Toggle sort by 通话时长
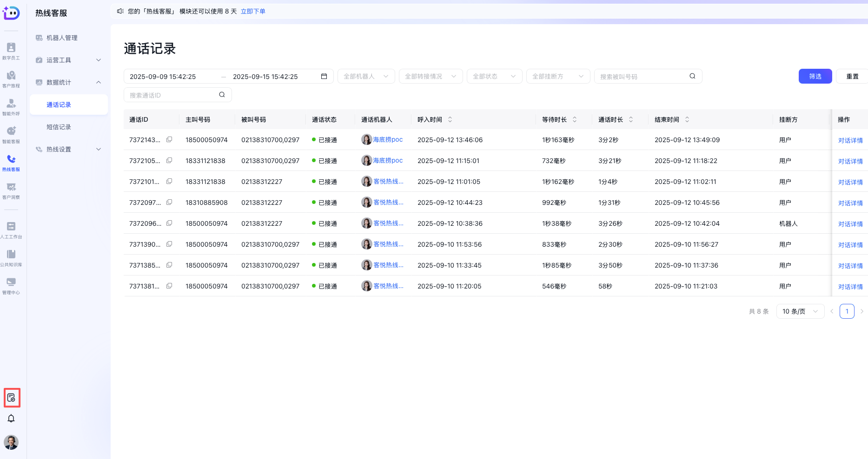 [630, 119]
